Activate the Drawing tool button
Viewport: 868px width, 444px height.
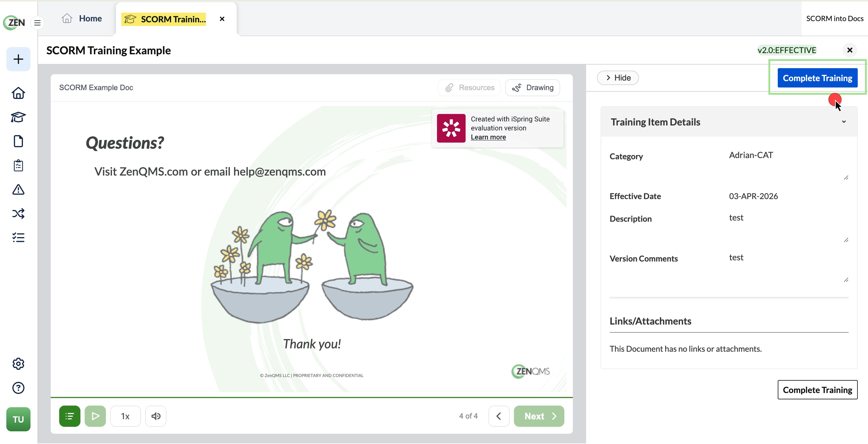pos(532,87)
